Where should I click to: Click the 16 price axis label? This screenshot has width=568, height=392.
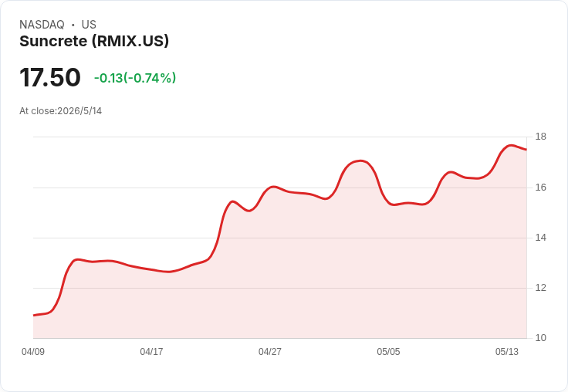tap(541, 188)
